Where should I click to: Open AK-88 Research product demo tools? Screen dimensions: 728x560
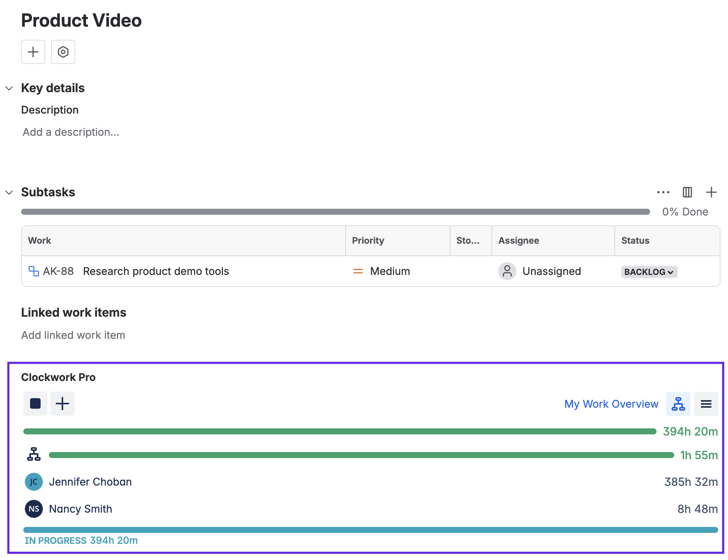pyautogui.click(x=156, y=271)
